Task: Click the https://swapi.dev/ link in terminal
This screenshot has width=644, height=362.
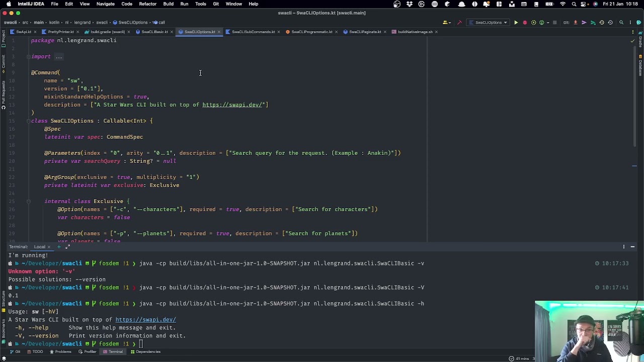Action: click(x=145, y=320)
